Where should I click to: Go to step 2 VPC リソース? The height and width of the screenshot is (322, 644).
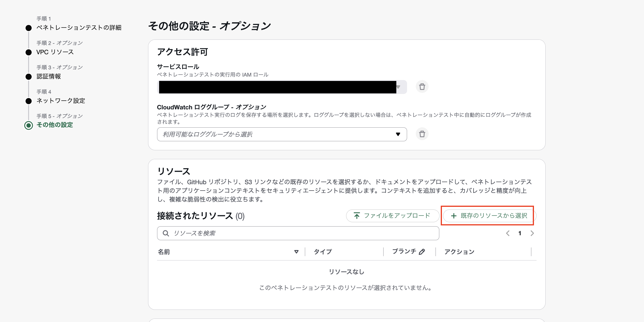coord(55,52)
